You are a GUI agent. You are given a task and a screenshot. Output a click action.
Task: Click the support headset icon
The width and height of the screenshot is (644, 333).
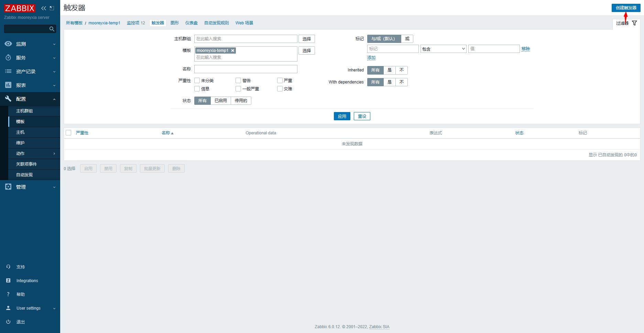8,267
